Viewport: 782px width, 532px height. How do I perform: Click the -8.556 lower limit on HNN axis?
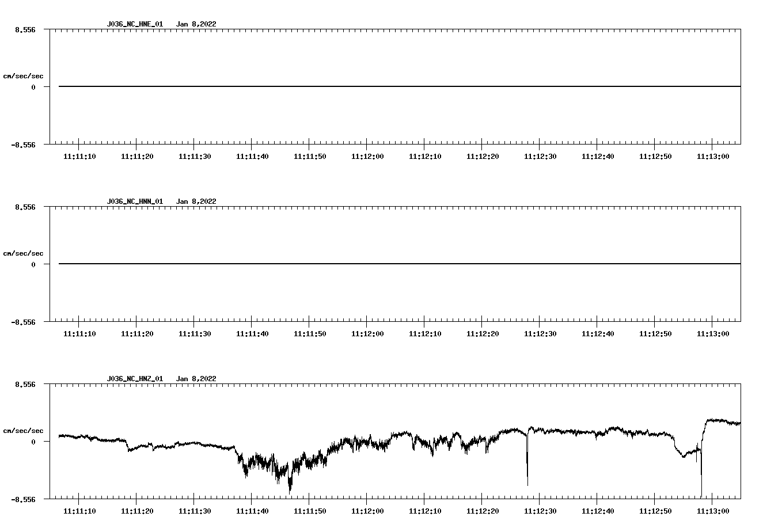click(23, 322)
